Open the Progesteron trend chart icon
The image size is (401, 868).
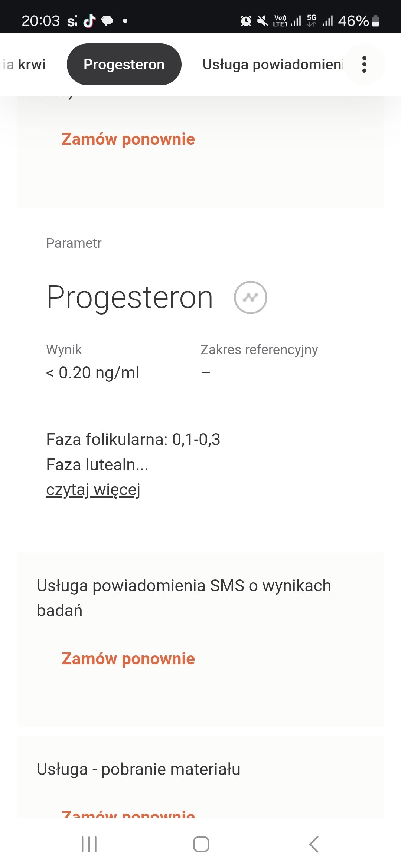250,297
